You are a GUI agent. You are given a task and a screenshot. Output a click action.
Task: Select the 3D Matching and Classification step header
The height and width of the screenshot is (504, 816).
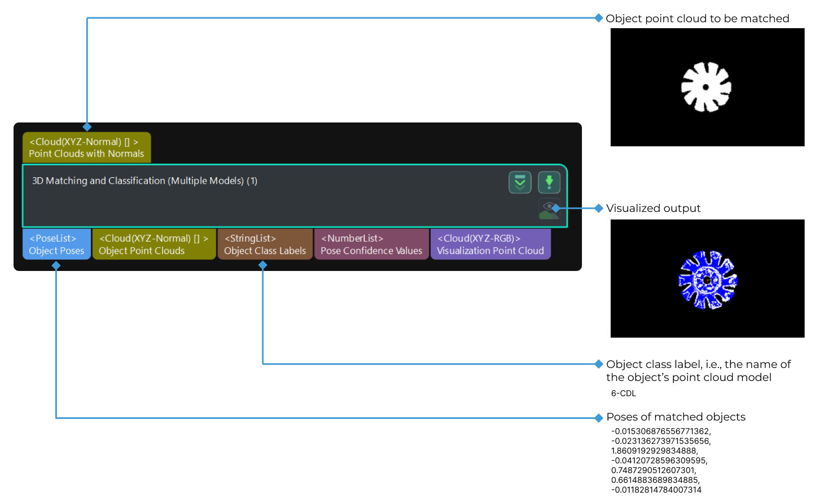point(144,180)
